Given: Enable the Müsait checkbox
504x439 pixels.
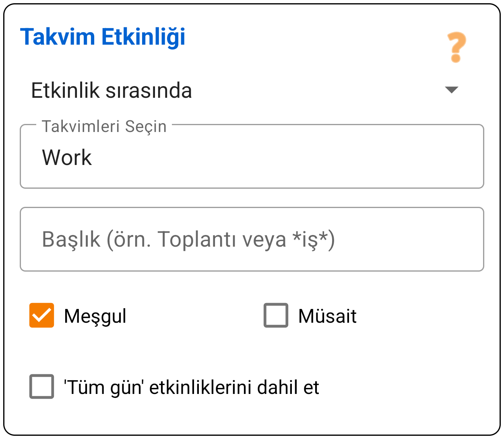Looking at the screenshot, I should (276, 316).
